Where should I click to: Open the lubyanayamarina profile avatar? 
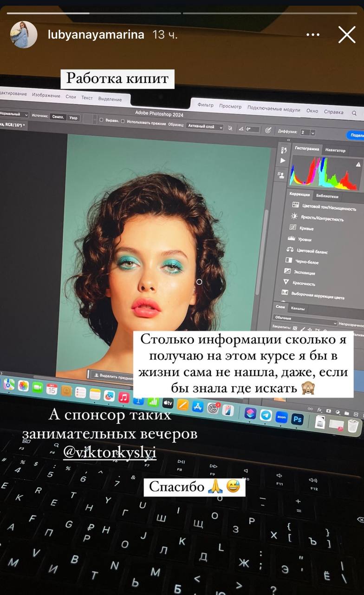tap(23, 35)
